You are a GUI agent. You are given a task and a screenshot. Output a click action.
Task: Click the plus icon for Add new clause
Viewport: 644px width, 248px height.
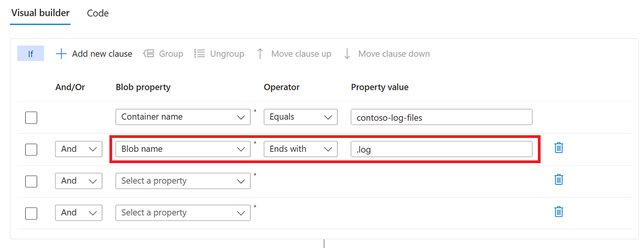tap(62, 54)
